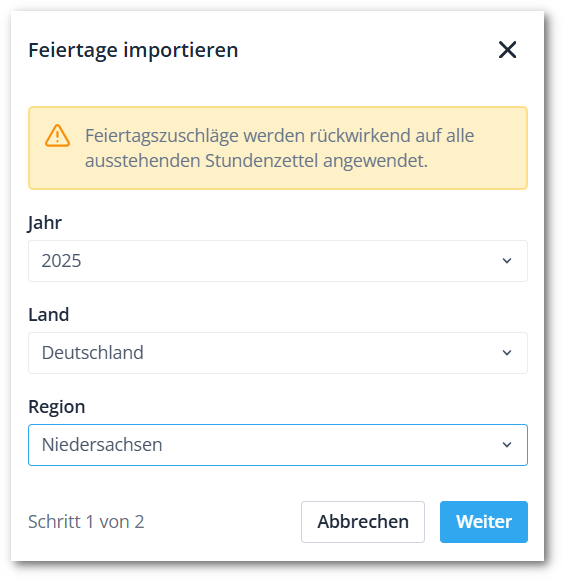This screenshot has width=563, height=580.
Task: Close the Feiertage importieren dialog
Action: [x=507, y=50]
